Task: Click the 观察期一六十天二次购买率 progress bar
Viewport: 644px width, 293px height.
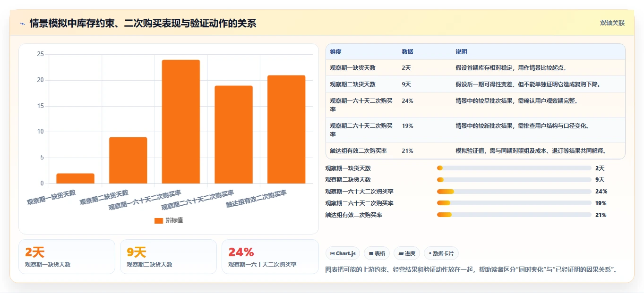Action: [514, 192]
